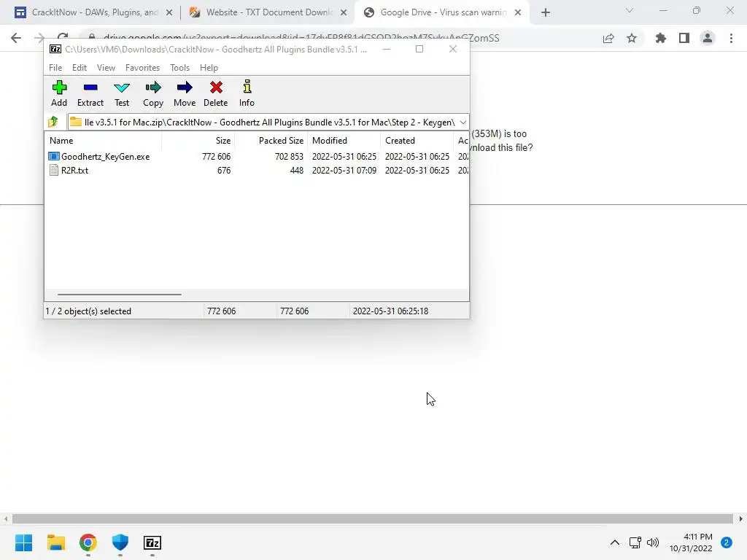Open the notification badge in taskbar
747x560 pixels.
[727, 542]
